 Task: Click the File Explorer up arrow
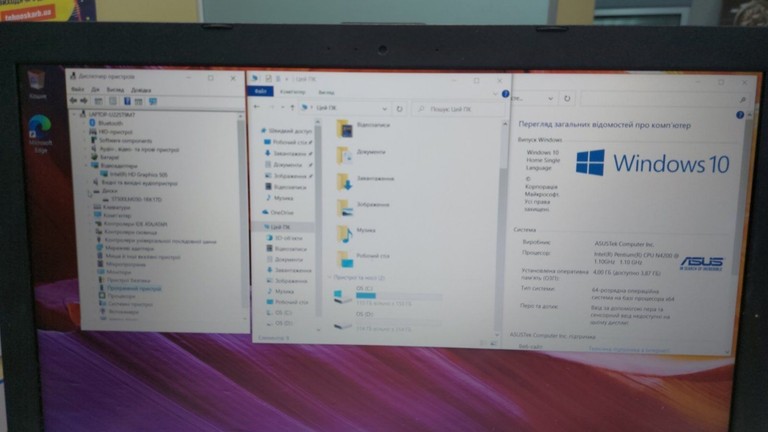coord(292,107)
